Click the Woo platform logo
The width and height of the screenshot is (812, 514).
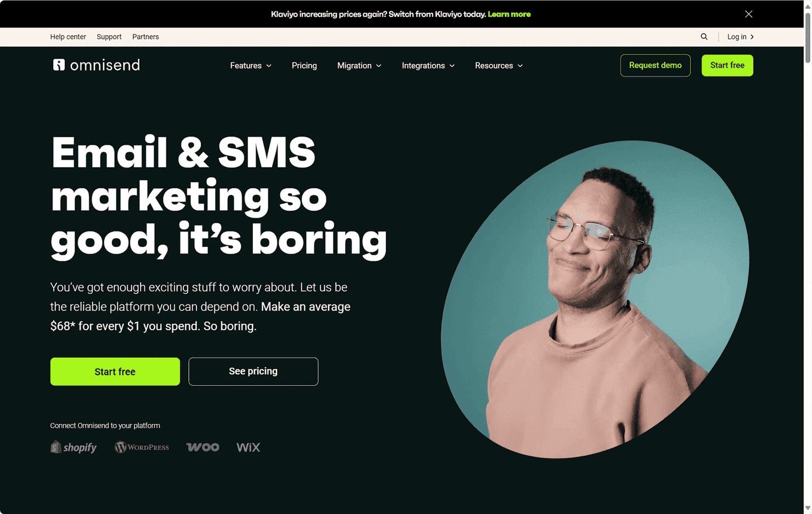[x=202, y=447]
